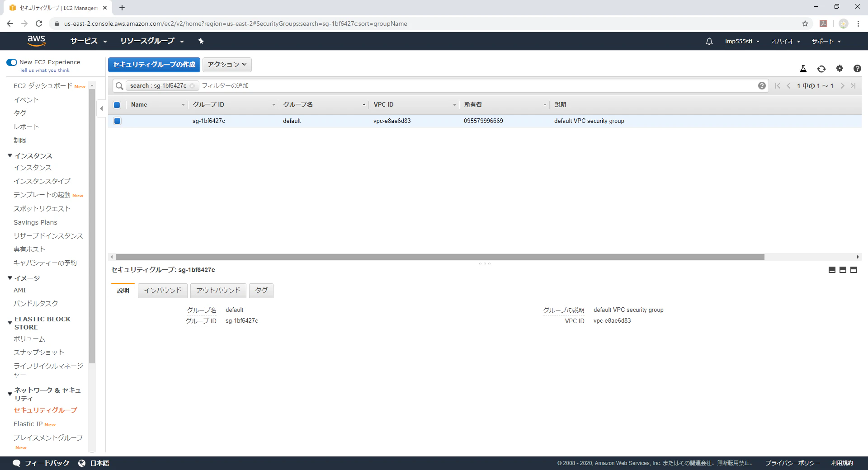Image resolution: width=868 pixels, height=470 pixels.
Task: Set details panel to half height
Action: pos(843,270)
